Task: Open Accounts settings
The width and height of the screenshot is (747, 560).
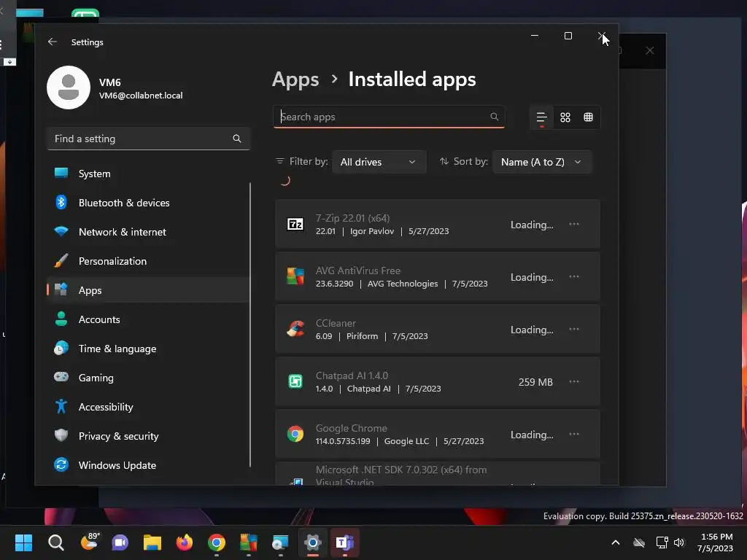Action: click(x=148, y=319)
